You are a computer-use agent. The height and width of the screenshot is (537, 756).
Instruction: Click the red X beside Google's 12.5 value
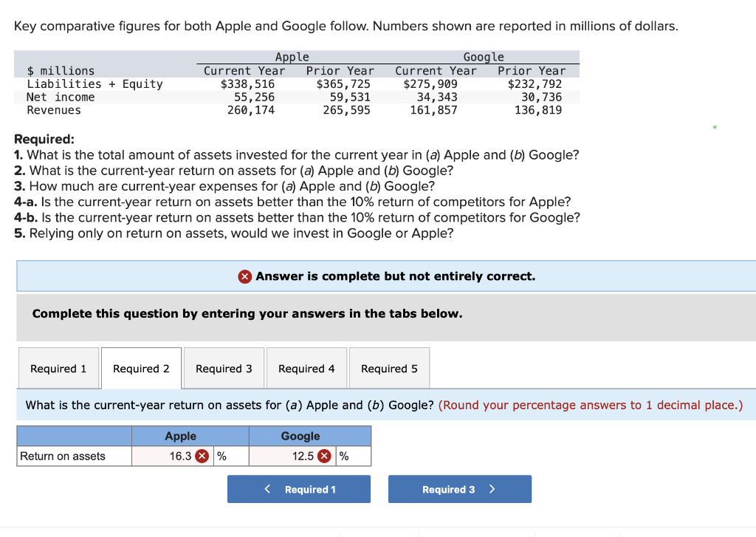point(325,456)
